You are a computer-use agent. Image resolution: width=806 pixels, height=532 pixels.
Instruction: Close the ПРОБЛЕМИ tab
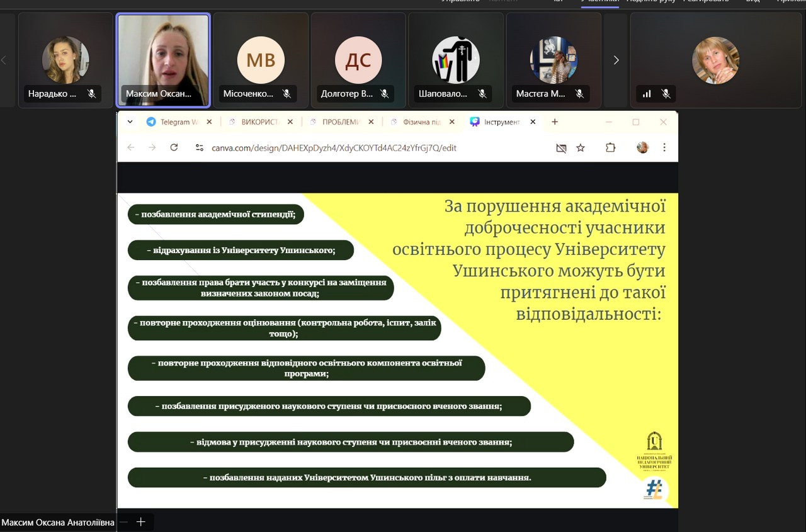372,122
